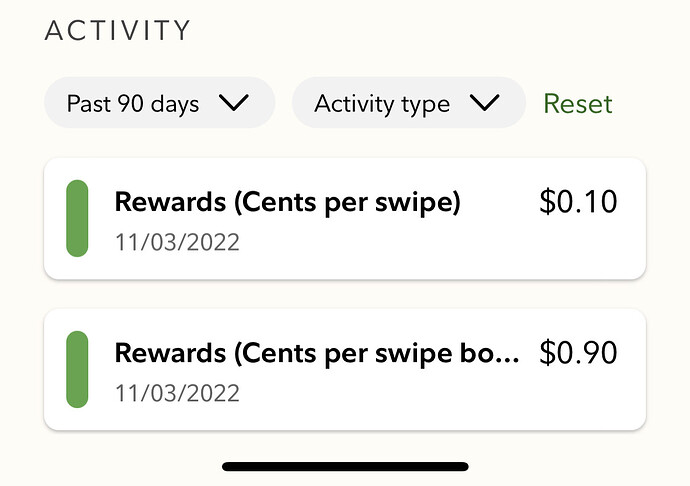Click truncated "Rewards (Cents per swipe bo…" title
Screen dimensions: 690x486
coord(317,353)
